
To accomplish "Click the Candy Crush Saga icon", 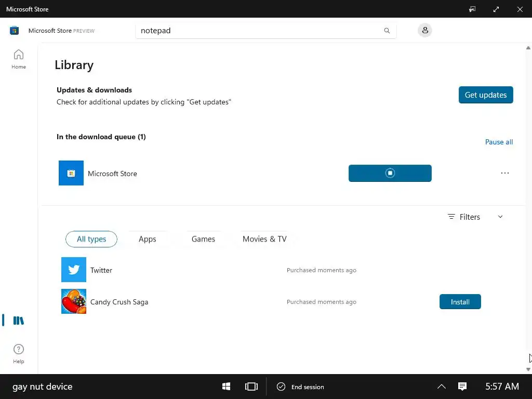I will [74, 301].
